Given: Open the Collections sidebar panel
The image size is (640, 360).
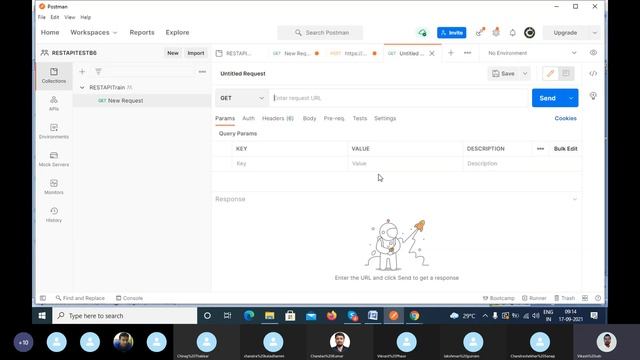Looking at the screenshot, I should pyautogui.click(x=54, y=76).
